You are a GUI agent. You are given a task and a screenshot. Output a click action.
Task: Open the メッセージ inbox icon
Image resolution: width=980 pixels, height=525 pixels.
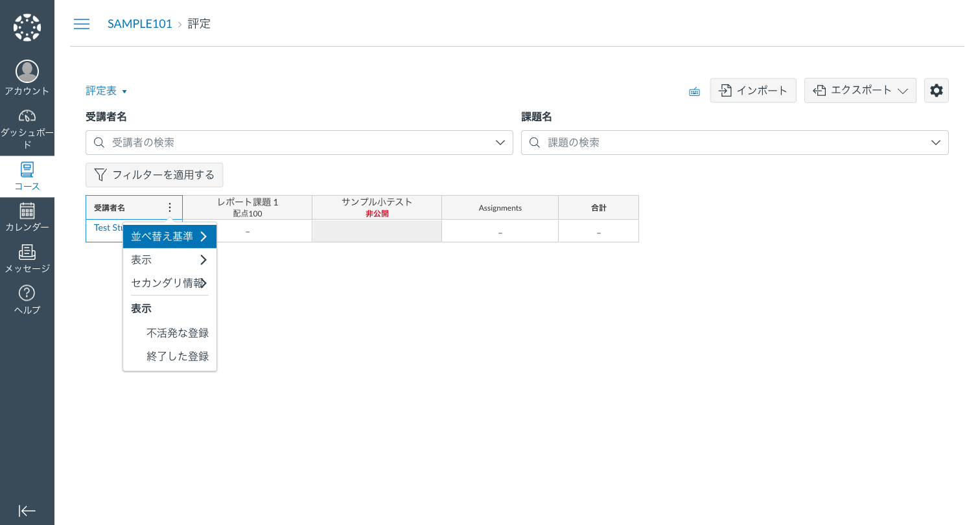pos(27,252)
